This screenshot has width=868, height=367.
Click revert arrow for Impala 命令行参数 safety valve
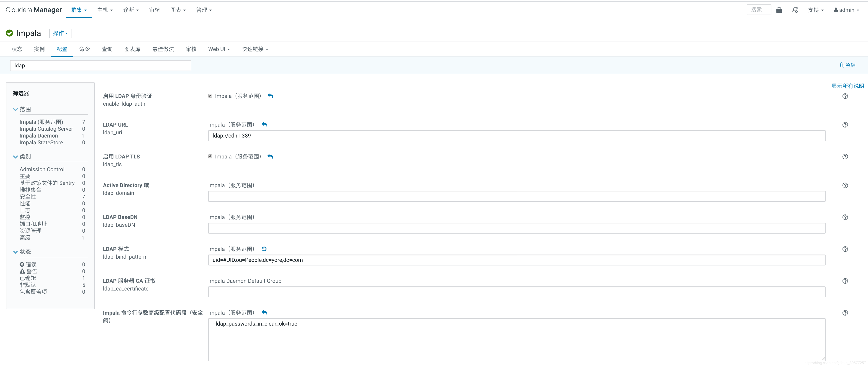click(x=265, y=313)
